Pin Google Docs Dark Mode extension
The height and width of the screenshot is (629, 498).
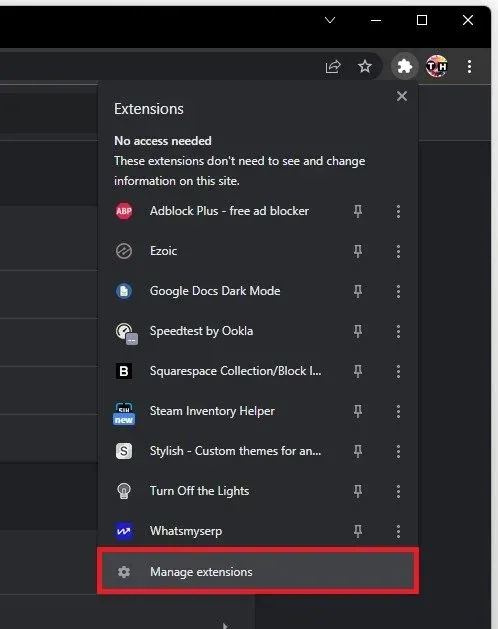tap(358, 291)
